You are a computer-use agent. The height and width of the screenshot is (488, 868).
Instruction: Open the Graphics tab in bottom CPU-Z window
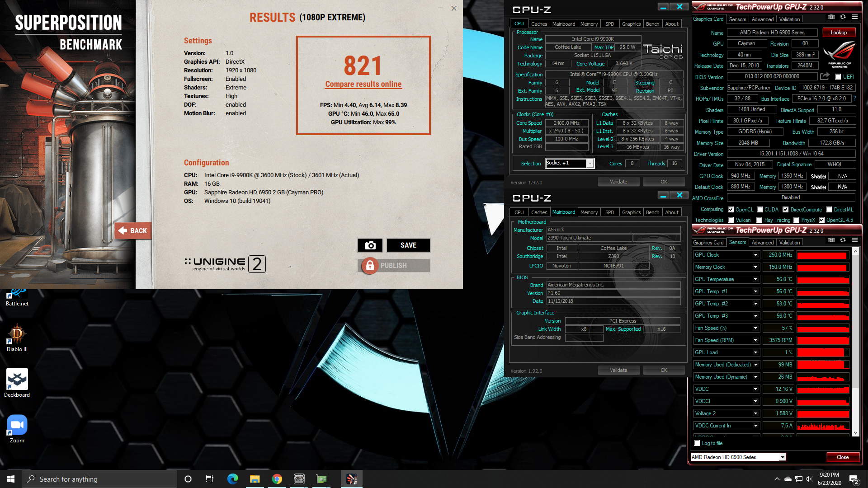(631, 212)
